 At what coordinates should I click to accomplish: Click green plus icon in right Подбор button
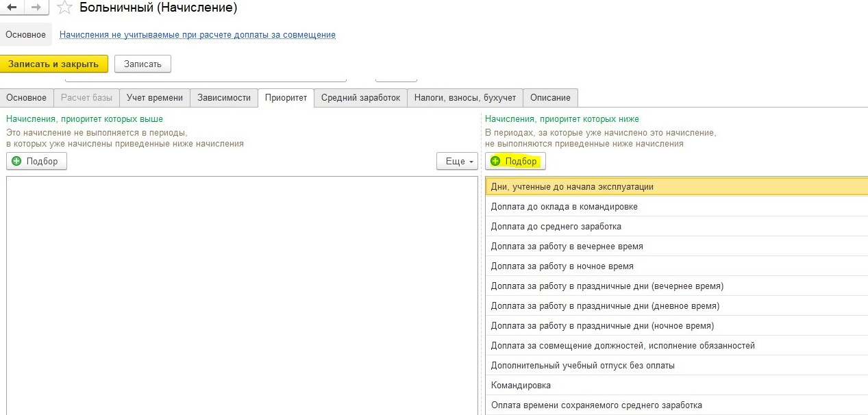pos(496,162)
